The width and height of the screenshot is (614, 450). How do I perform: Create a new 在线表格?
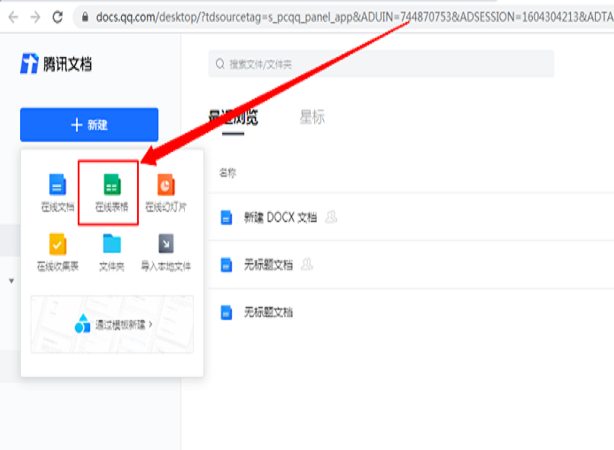point(112,193)
